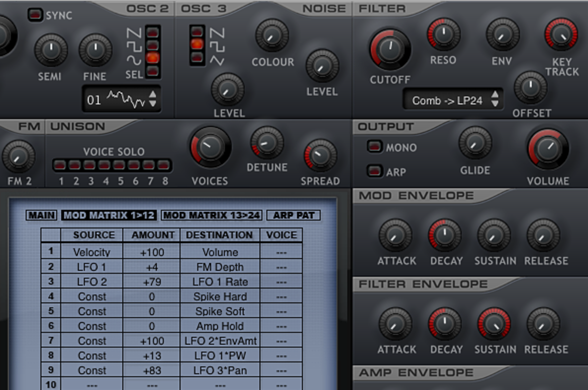Click the filter CUTOFF knob

coord(390,50)
